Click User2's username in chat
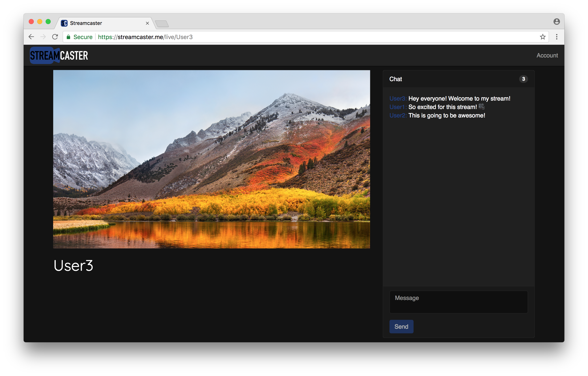This screenshot has height=376, width=588. (397, 116)
